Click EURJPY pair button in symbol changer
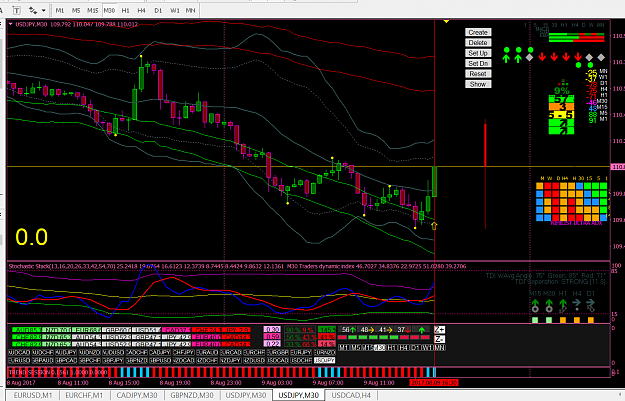This screenshot has height=401, width=625. (301, 352)
